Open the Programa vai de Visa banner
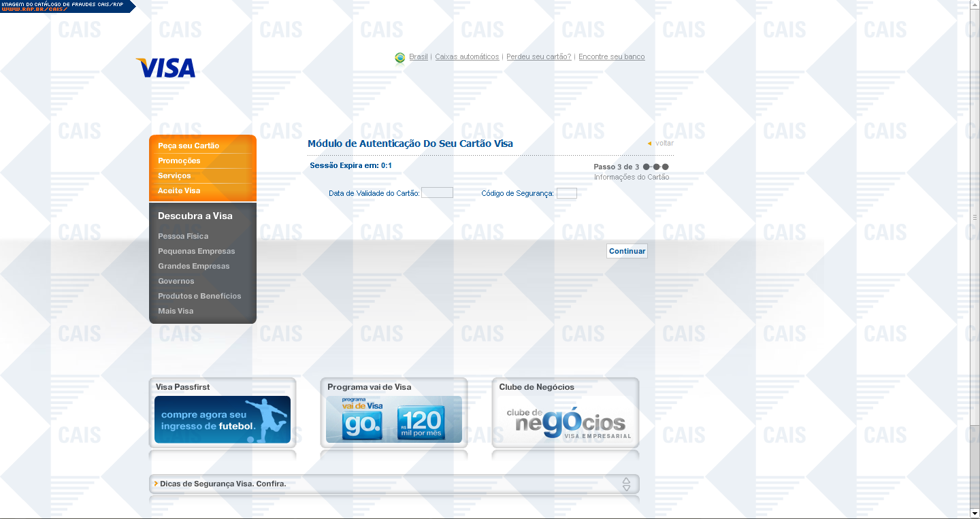 point(394,420)
